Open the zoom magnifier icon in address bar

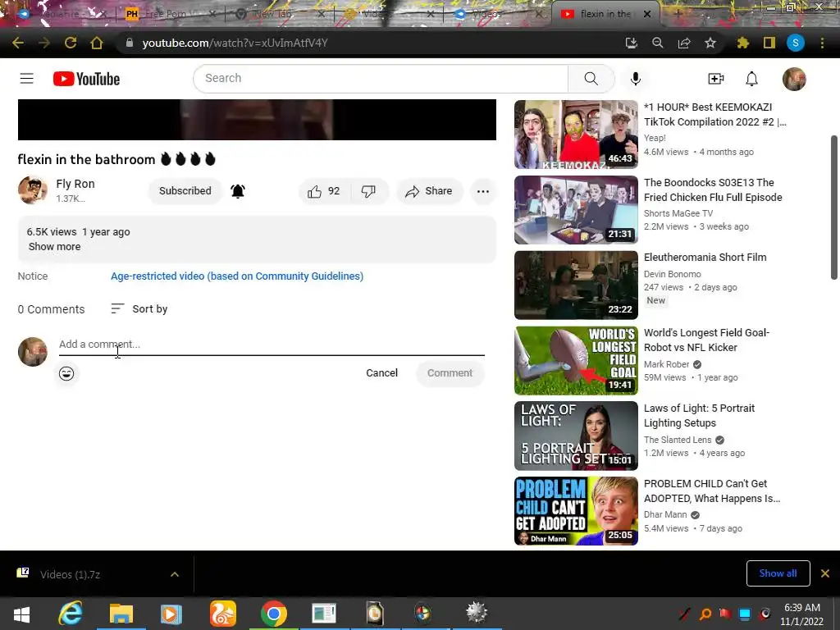[657, 43]
